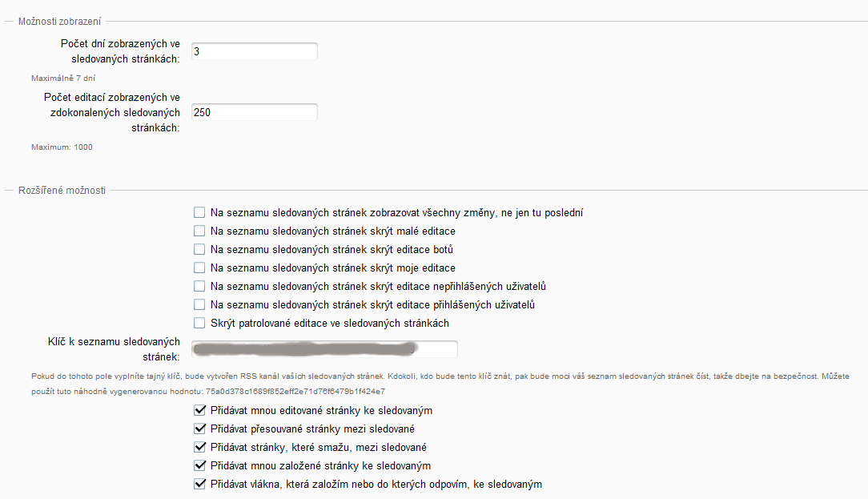868x499 pixels.
Task: Disable 'Přidávat přesouvané stránky' checkbox
Action: 199,429
